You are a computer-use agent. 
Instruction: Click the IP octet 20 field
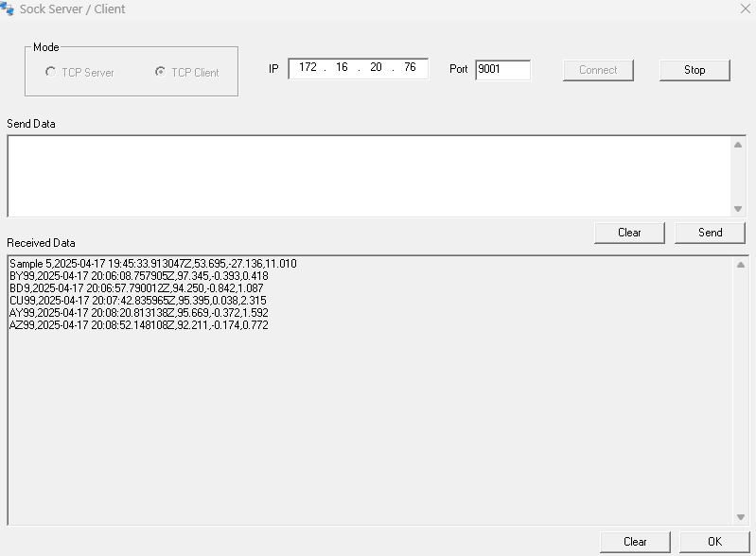click(376, 67)
